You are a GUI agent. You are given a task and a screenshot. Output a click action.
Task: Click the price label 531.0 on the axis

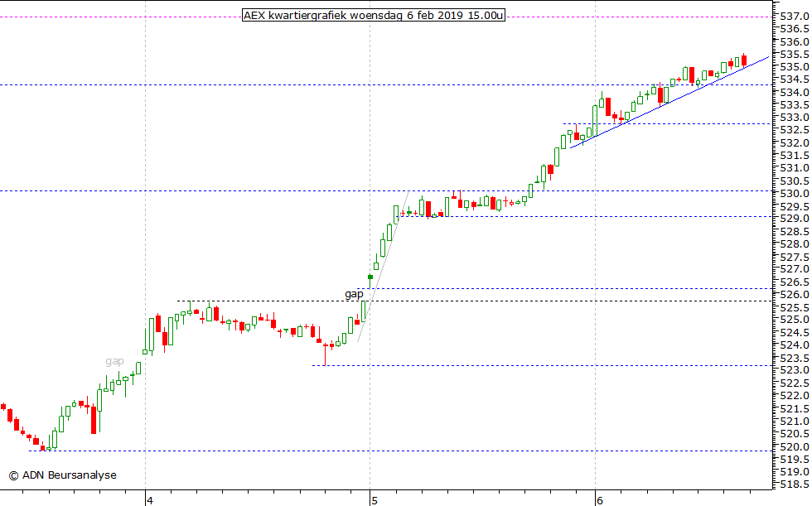(x=795, y=168)
